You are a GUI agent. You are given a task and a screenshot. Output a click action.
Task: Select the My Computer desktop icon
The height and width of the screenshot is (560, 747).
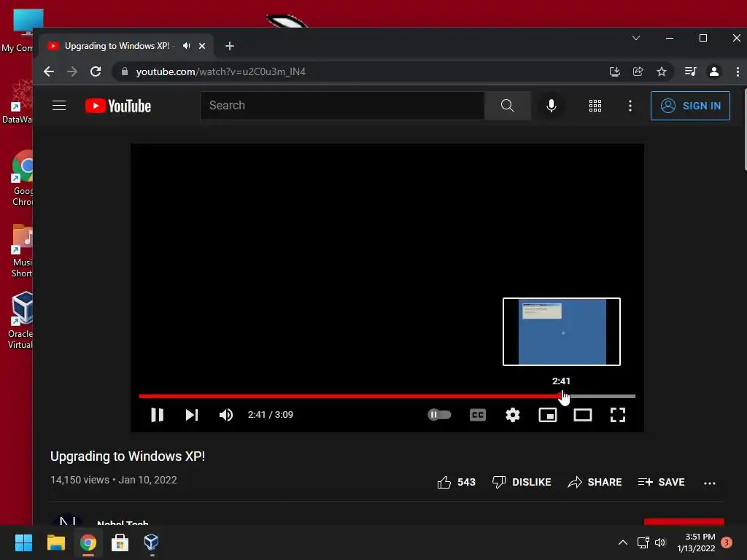click(x=18, y=30)
